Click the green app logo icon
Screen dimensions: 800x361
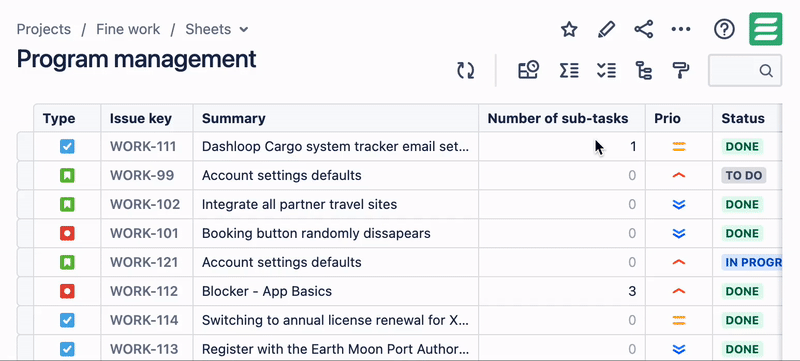(x=765, y=29)
